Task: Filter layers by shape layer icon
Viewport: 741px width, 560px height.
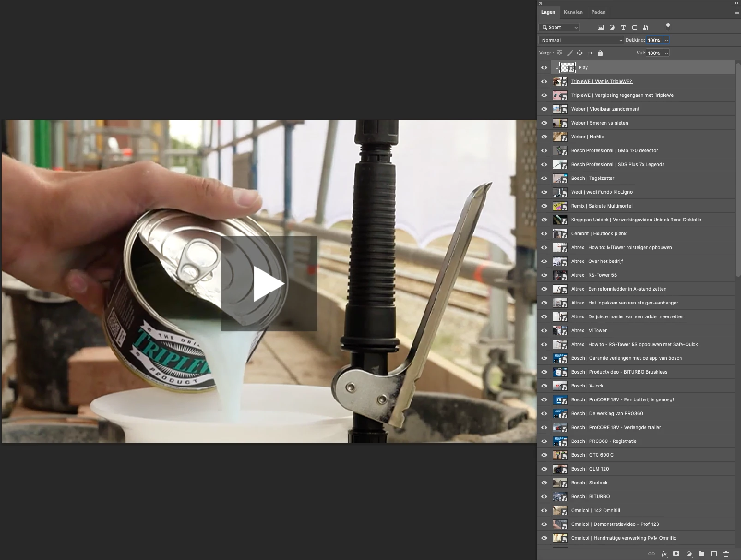Action: point(634,27)
